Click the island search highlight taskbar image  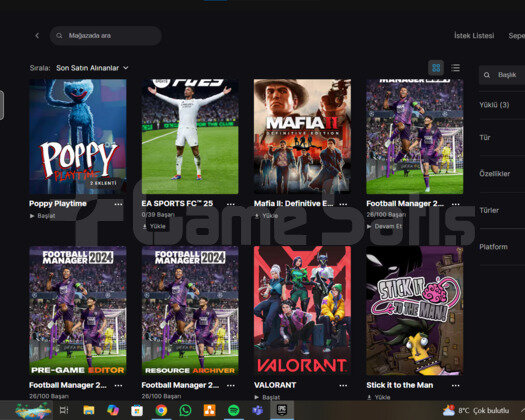click(33, 410)
